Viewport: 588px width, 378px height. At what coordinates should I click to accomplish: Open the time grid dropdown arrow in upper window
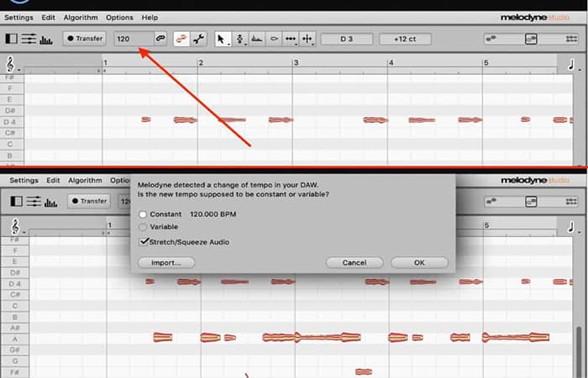click(580, 70)
